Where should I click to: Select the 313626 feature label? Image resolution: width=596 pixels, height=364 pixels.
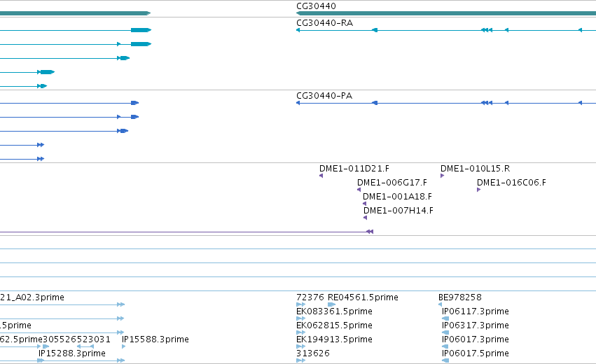(313, 353)
